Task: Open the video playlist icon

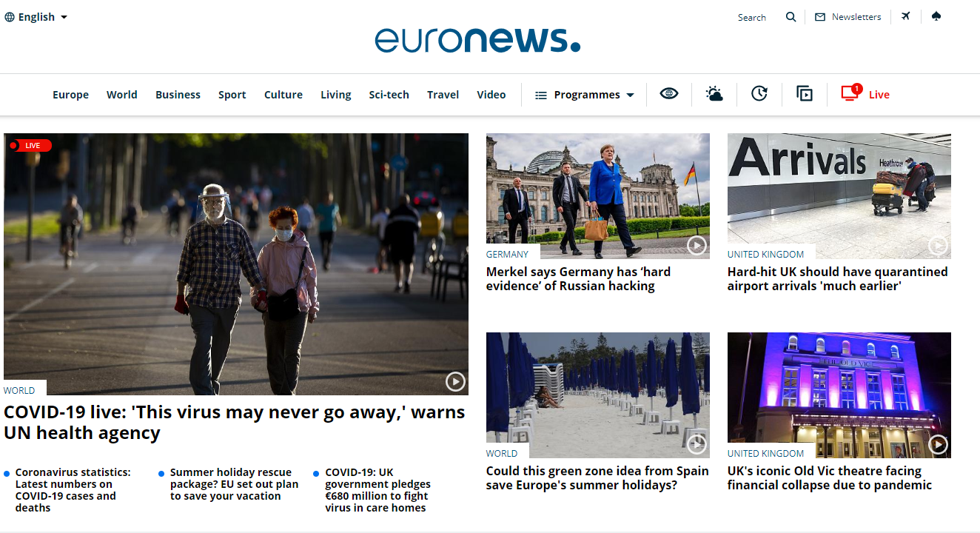Action: tap(805, 94)
